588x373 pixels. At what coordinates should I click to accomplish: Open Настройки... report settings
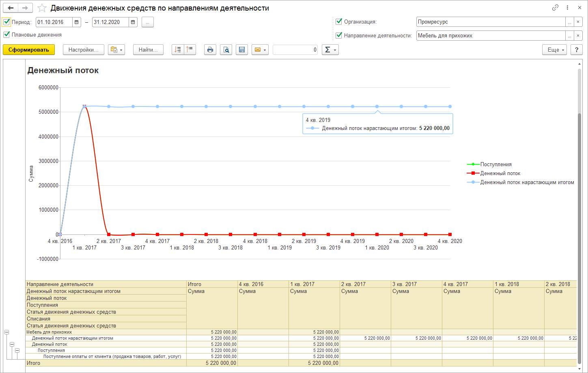[x=83, y=50]
